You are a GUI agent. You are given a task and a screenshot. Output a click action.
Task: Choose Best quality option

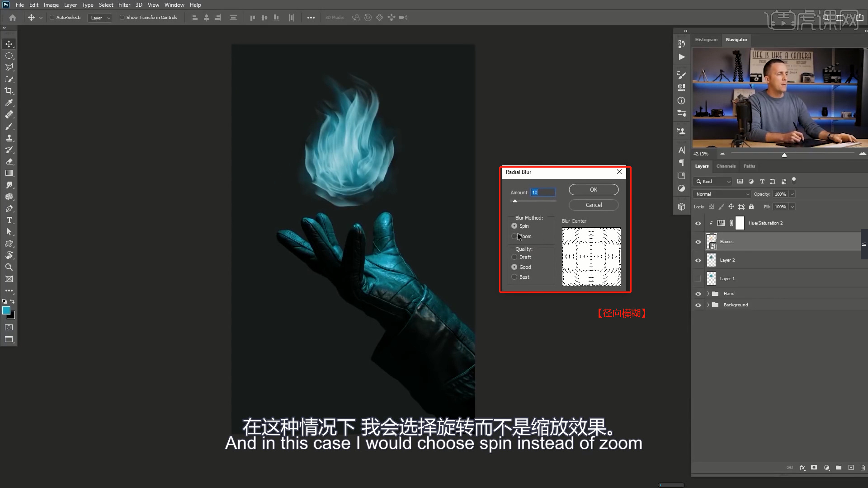pos(514,277)
